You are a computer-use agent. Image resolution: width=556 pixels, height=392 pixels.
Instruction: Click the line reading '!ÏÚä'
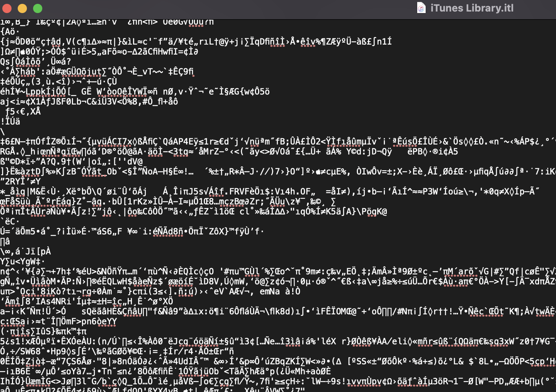[x=10, y=121]
